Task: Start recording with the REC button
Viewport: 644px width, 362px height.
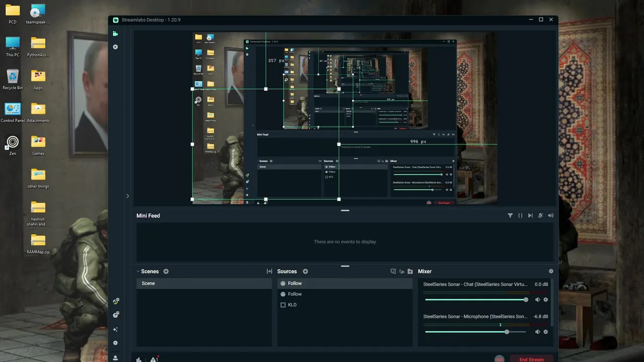Action: (499, 359)
